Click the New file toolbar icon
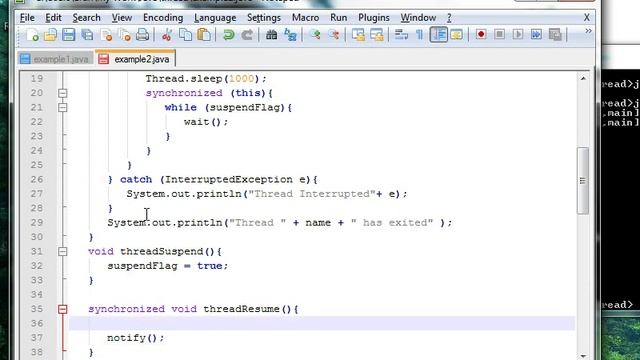The width and height of the screenshot is (640, 360). coord(33,35)
